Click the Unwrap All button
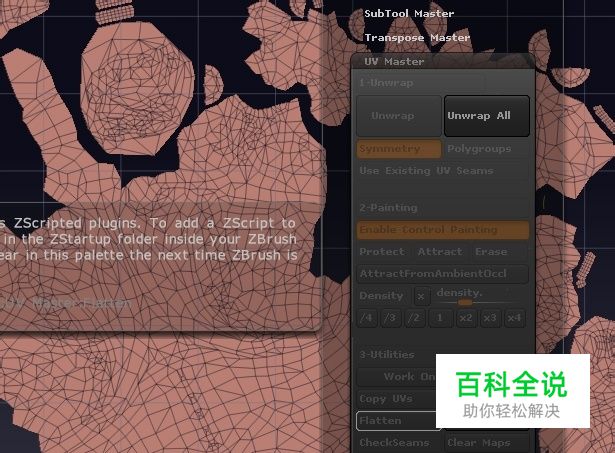Screen dimensions: 615x453 click(x=487, y=116)
